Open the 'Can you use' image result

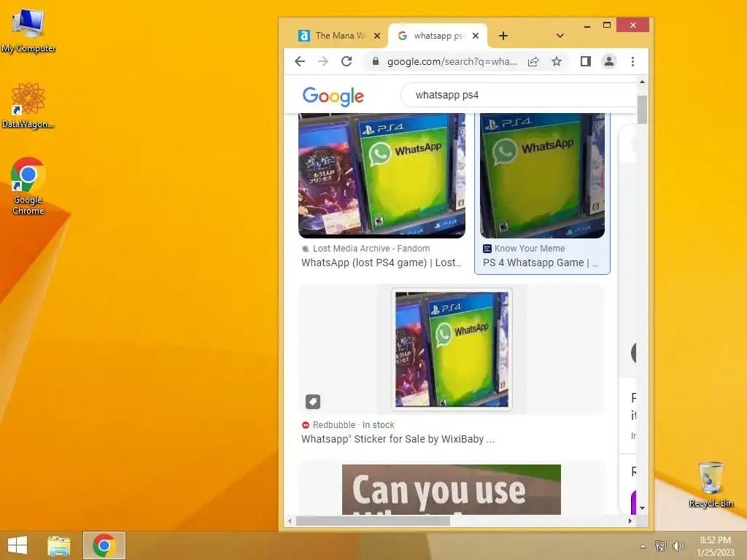click(451, 489)
